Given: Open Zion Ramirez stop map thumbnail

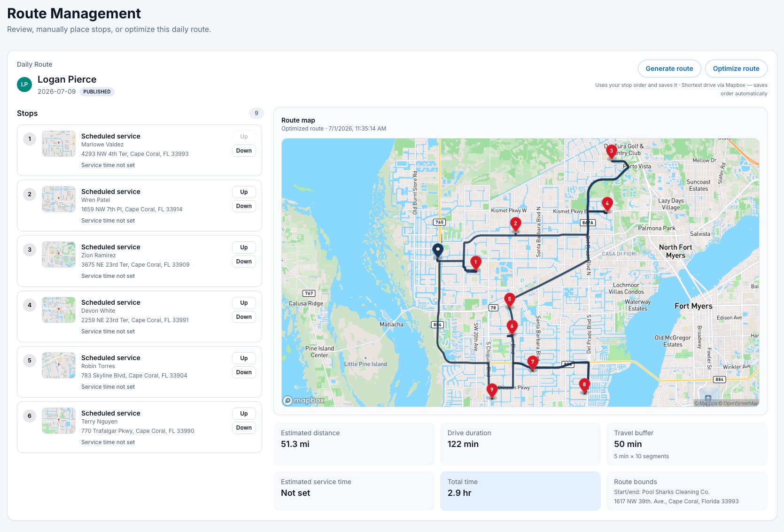Looking at the screenshot, I should (59, 254).
